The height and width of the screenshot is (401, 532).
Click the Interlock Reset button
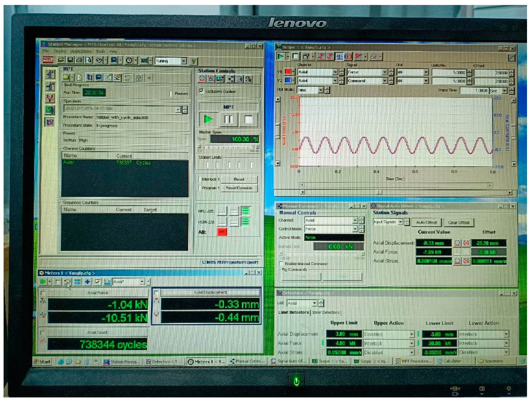239,179
